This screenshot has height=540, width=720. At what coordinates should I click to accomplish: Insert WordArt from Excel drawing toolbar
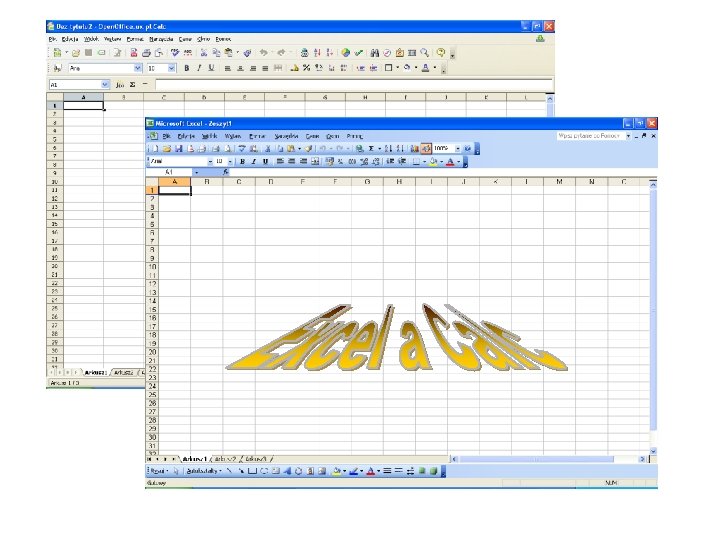click(x=288, y=471)
